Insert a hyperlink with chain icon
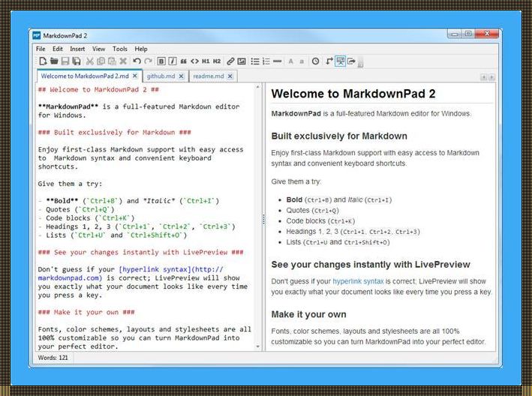Viewport: 532px width, 396px height. (x=230, y=61)
